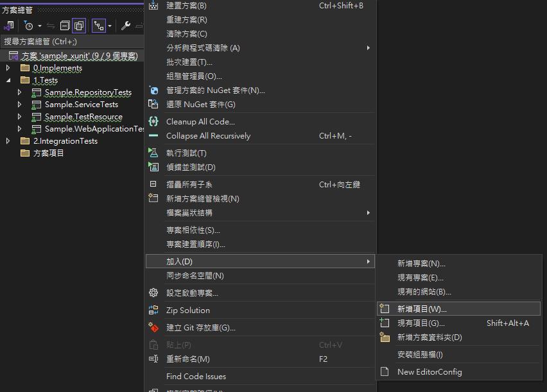Click the New EditorConfig file icon

(x=385, y=372)
